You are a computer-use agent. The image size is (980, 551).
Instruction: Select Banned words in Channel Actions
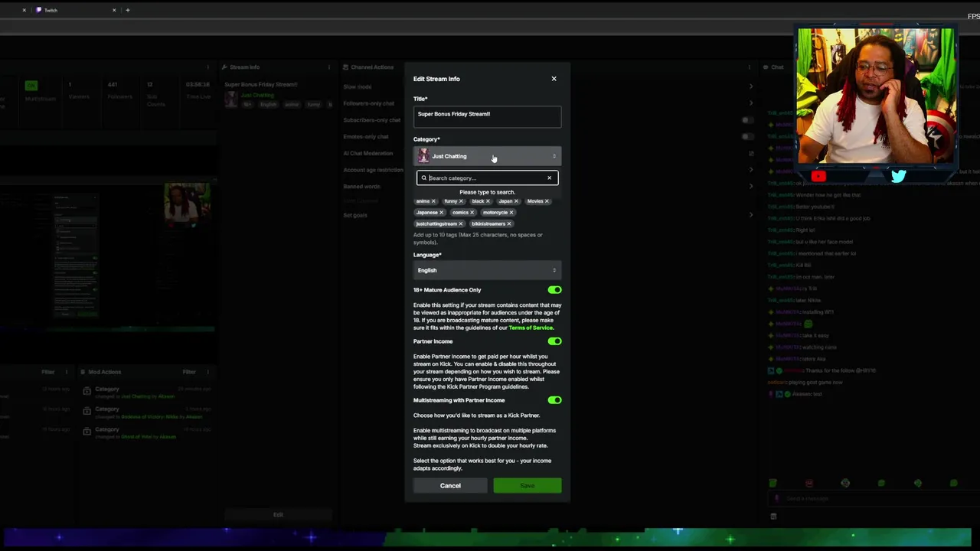[x=362, y=186]
